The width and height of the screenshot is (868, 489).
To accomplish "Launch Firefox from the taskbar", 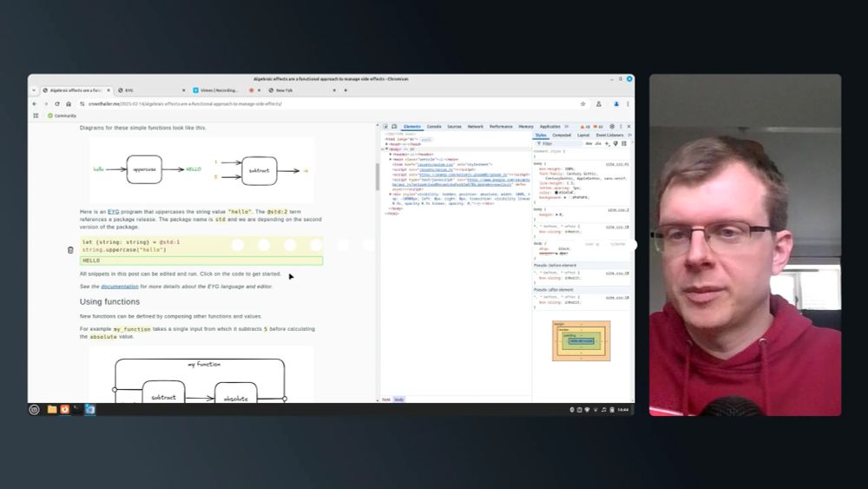I will coord(65,409).
